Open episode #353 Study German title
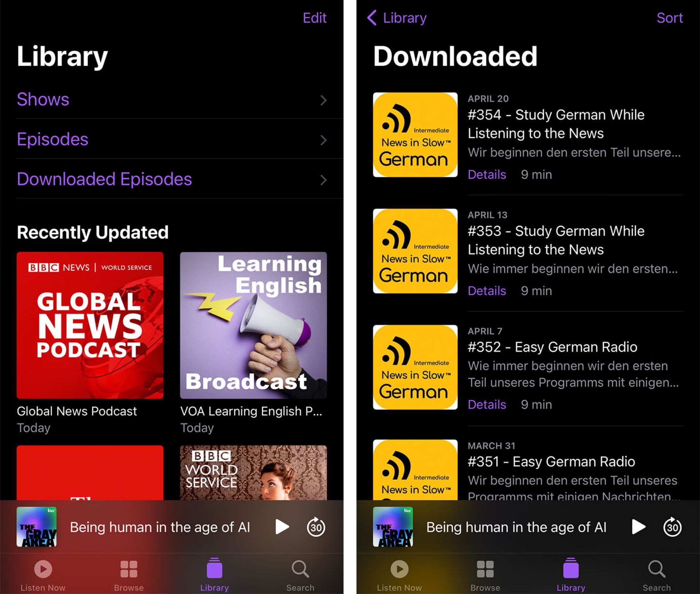Image resolution: width=700 pixels, height=594 pixels. [x=556, y=240]
